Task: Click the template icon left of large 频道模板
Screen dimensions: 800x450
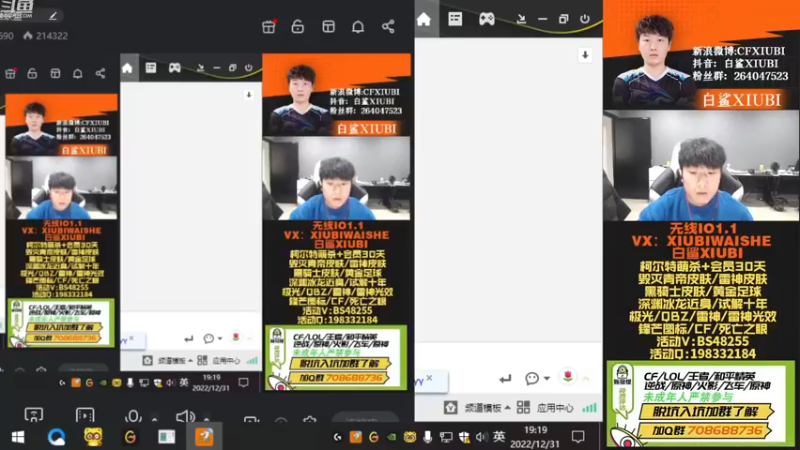Action: tap(451, 407)
